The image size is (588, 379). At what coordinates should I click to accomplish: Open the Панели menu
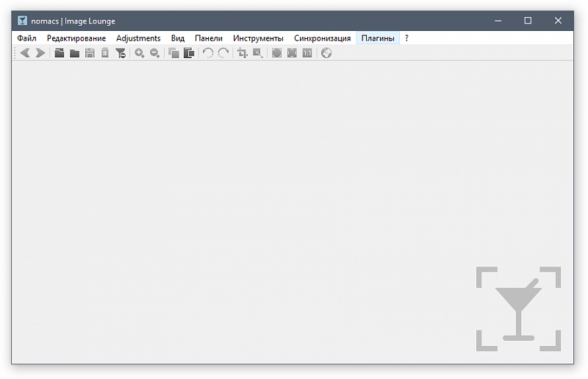click(209, 38)
